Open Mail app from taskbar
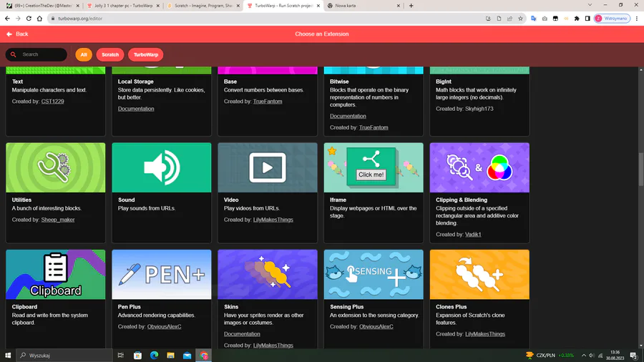 click(187, 356)
